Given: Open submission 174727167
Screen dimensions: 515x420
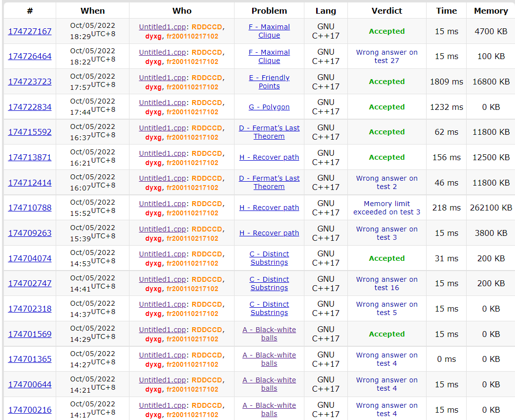Looking at the screenshot, I should pos(30,31).
